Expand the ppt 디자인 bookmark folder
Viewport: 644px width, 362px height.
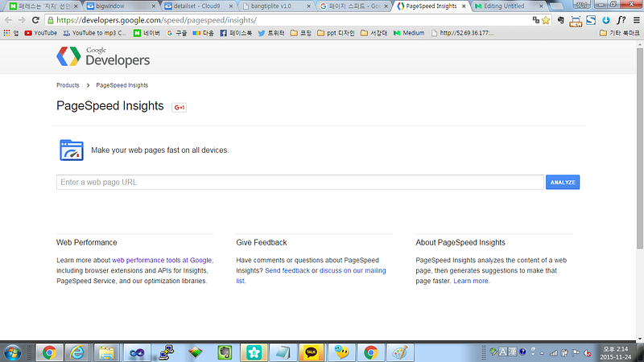click(x=336, y=33)
